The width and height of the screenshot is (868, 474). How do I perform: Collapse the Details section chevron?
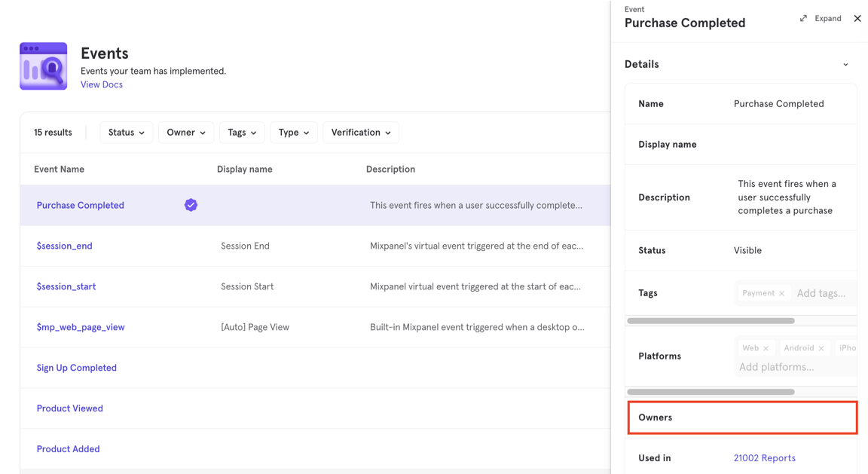[x=845, y=65]
